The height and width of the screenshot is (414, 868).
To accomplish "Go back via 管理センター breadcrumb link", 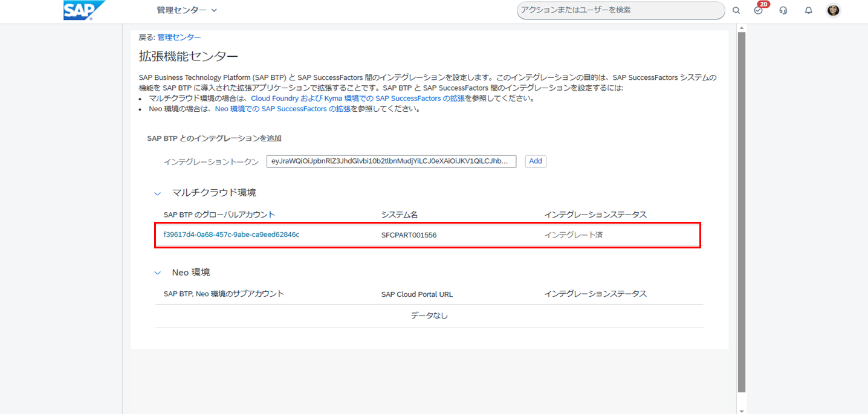I will pos(179,37).
